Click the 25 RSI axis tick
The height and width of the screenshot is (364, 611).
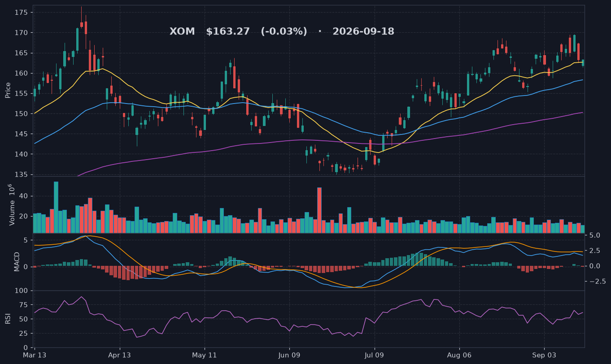click(23, 334)
